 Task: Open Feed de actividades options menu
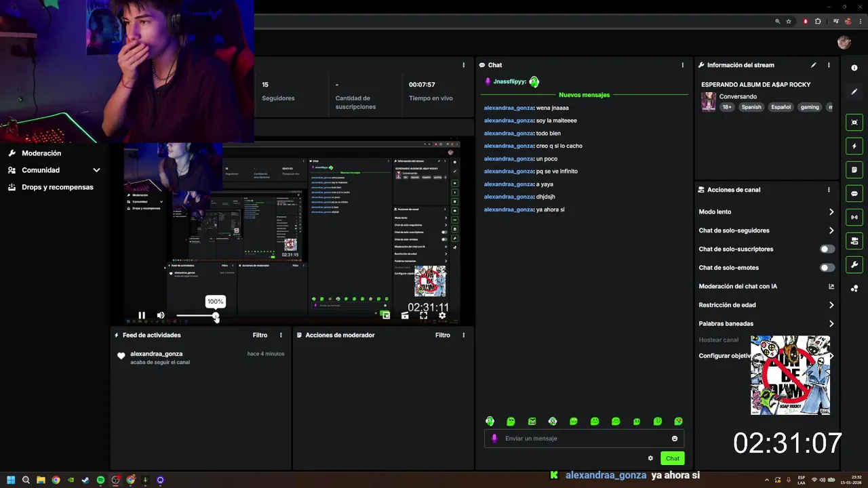click(281, 335)
